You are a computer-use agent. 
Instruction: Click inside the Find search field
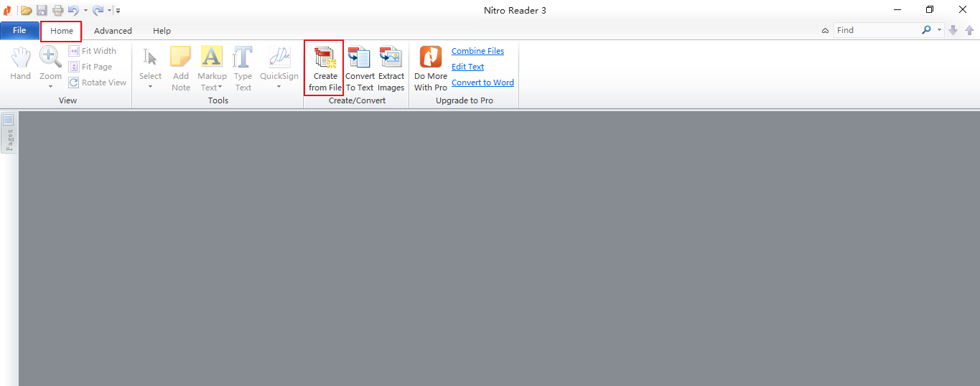(x=877, y=30)
